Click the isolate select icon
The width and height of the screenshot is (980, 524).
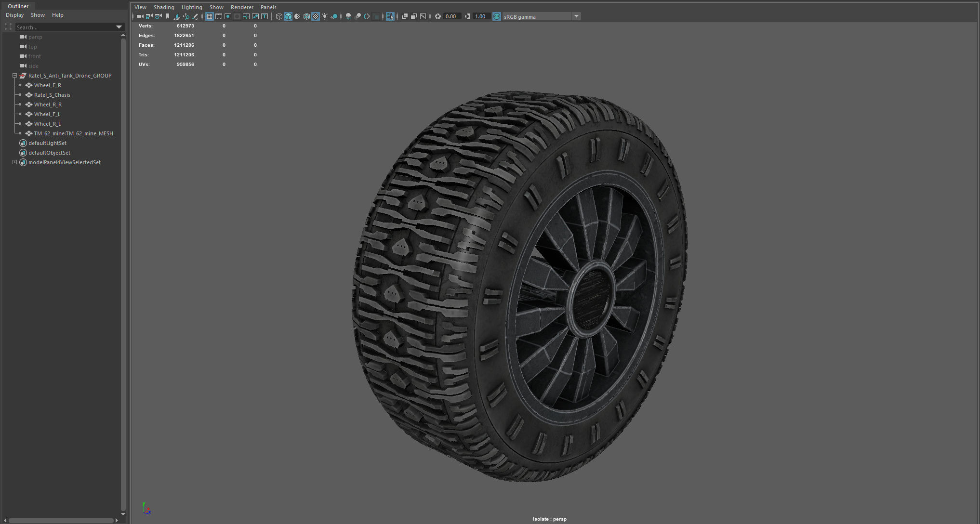(390, 16)
